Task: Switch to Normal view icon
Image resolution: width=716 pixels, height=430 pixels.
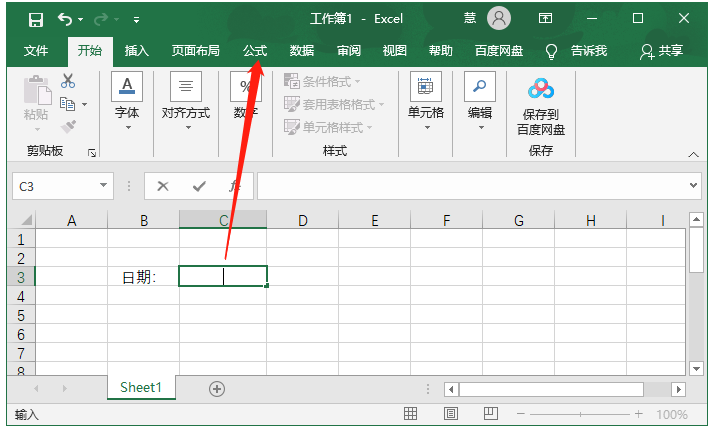Action: point(410,414)
